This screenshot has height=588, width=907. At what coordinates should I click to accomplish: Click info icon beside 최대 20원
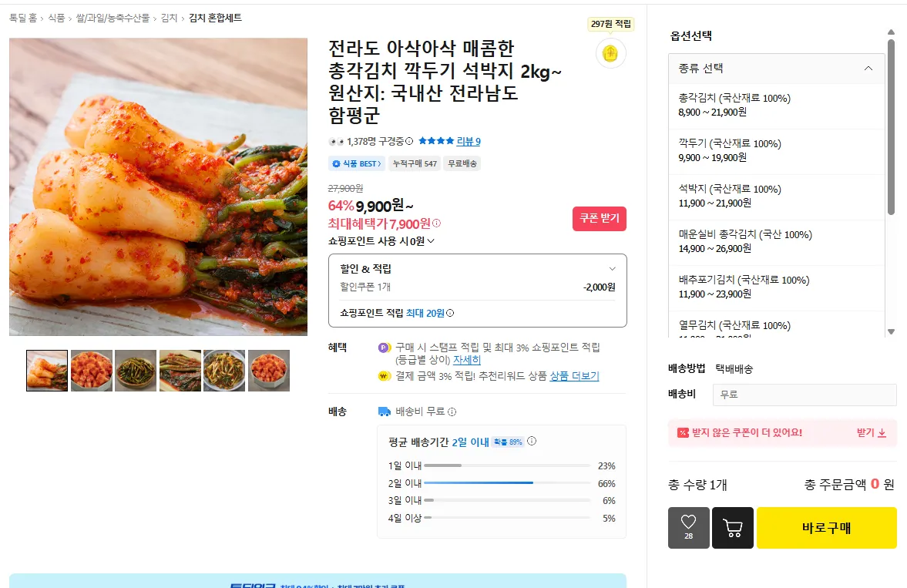[450, 313]
